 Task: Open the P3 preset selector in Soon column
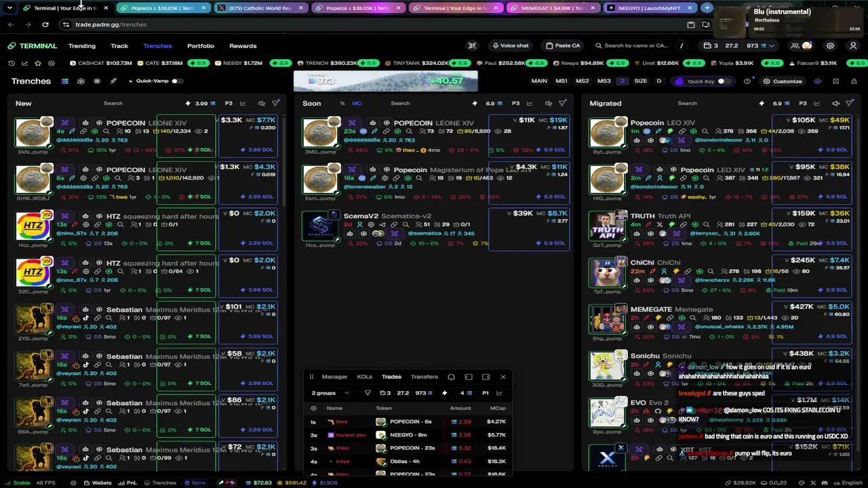coord(516,104)
